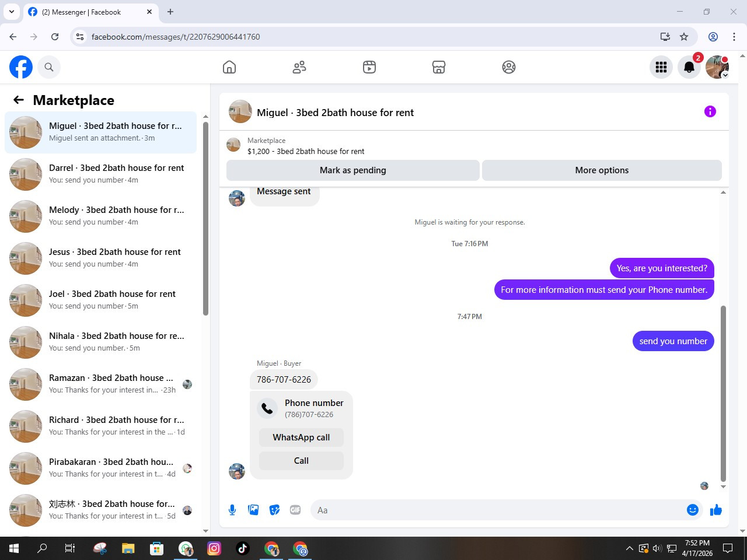Start a WhatsApp call to Miguel

coord(301,437)
